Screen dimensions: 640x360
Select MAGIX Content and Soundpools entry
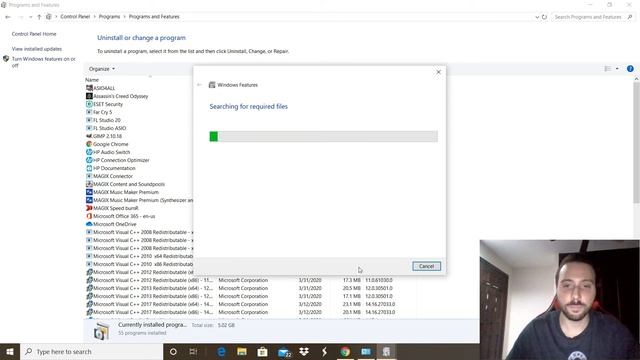tap(129, 184)
